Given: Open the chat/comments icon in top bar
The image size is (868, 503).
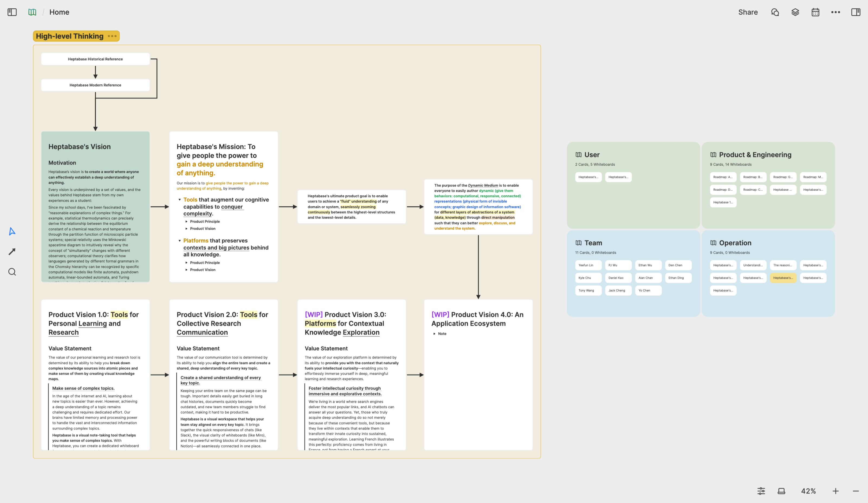Looking at the screenshot, I should click(775, 12).
